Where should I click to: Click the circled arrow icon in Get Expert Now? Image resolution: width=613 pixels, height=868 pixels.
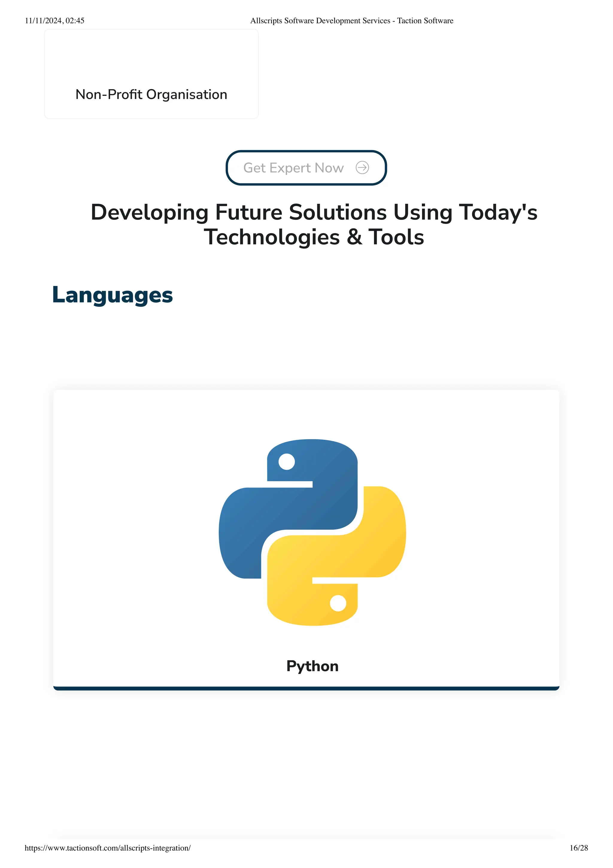(362, 167)
